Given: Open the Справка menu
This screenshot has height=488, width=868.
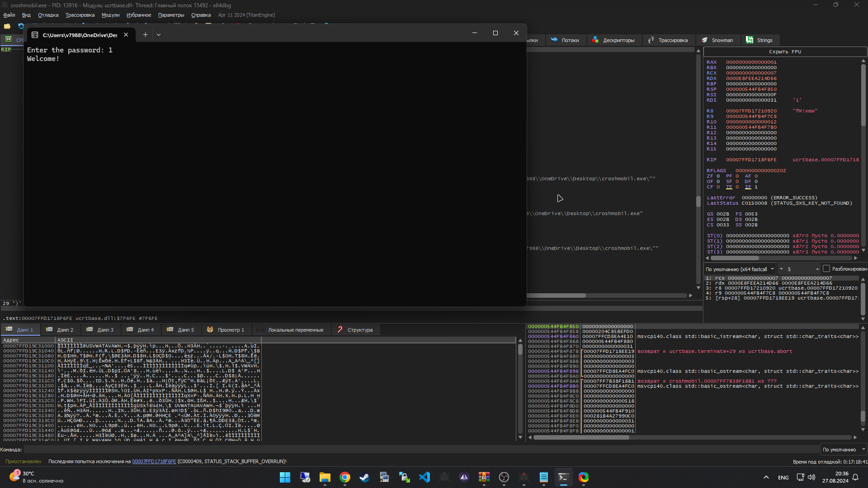Looking at the screenshot, I should point(201,15).
